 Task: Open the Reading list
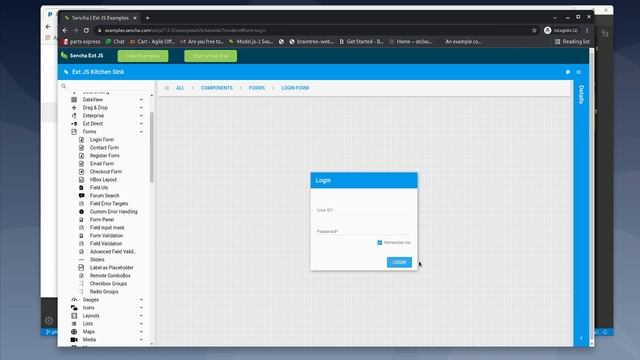[x=572, y=42]
